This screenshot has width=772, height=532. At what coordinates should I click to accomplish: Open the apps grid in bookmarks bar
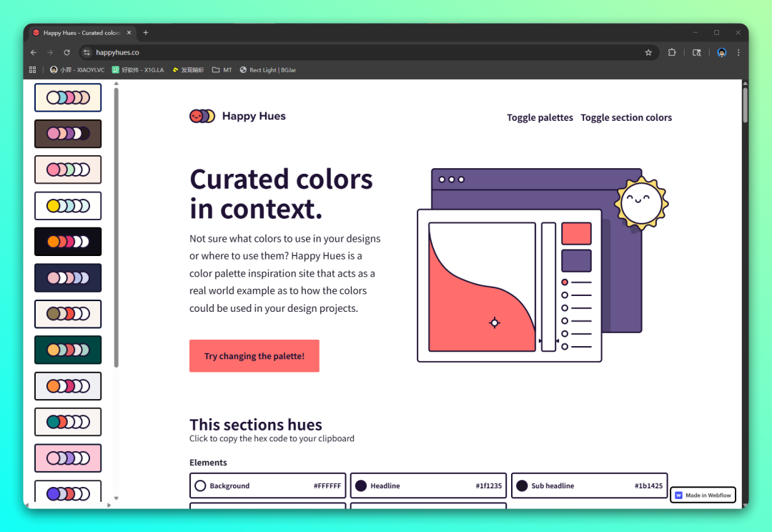pyautogui.click(x=32, y=70)
